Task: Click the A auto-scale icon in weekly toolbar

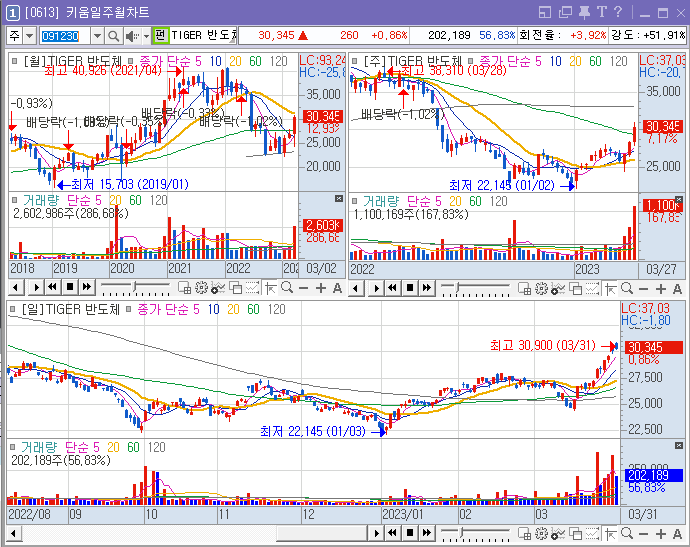Action: [678, 289]
